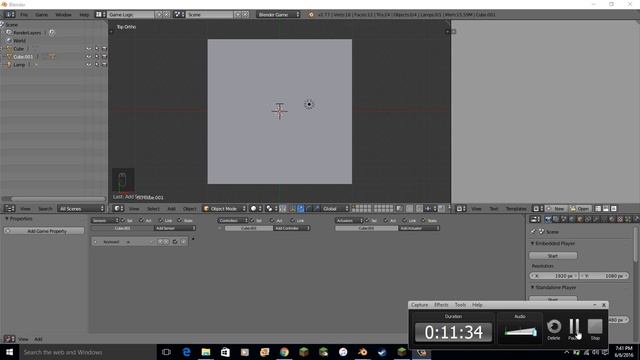Open Effects menu in recorder window
The width and height of the screenshot is (640, 360).
(441, 305)
